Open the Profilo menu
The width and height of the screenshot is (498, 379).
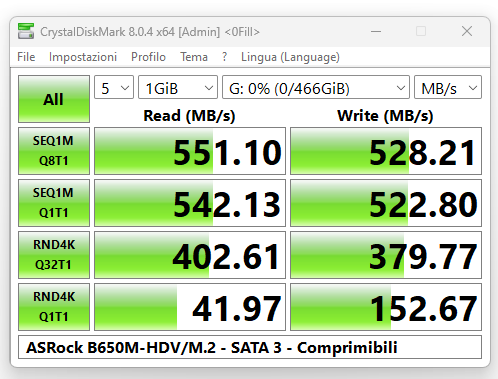click(148, 57)
